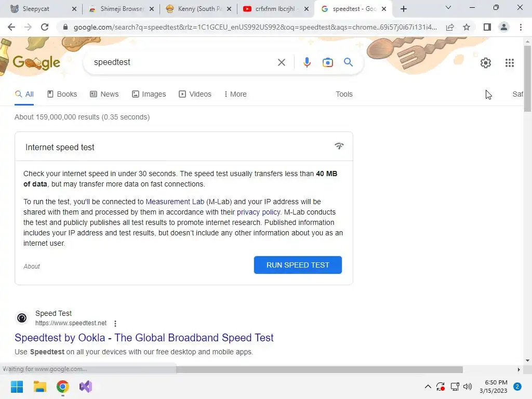The image size is (532, 399).
Task: Click the Wi-Fi icon in speed test card
Action: pyautogui.click(x=339, y=146)
